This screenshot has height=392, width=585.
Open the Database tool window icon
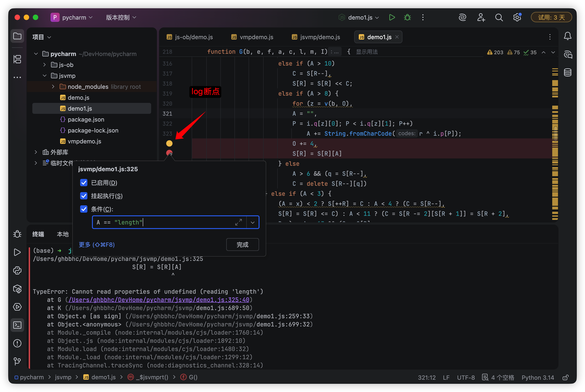click(x=567, y=72)
